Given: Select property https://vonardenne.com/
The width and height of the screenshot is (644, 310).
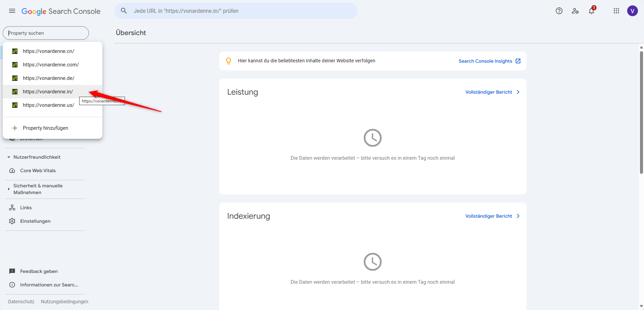Looking at the screenshot, I should (53, 65).
